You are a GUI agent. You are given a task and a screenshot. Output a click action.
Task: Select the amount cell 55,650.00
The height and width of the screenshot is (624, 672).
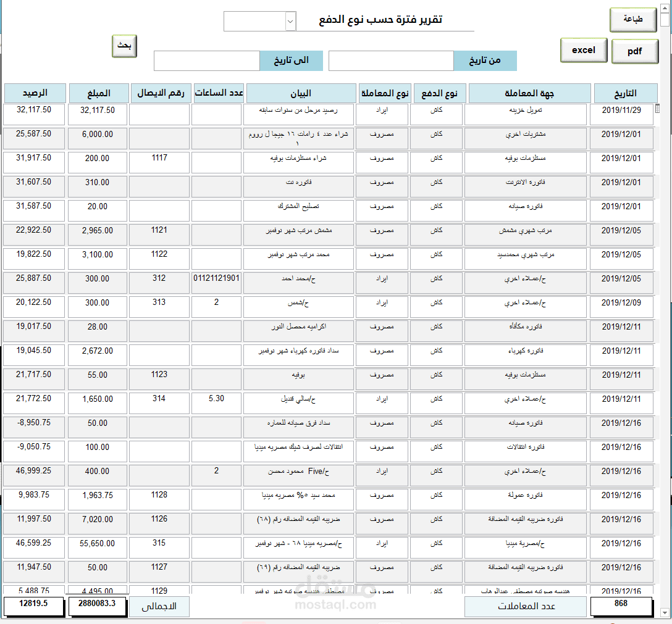pyautogui.click(x=98, y=547)
